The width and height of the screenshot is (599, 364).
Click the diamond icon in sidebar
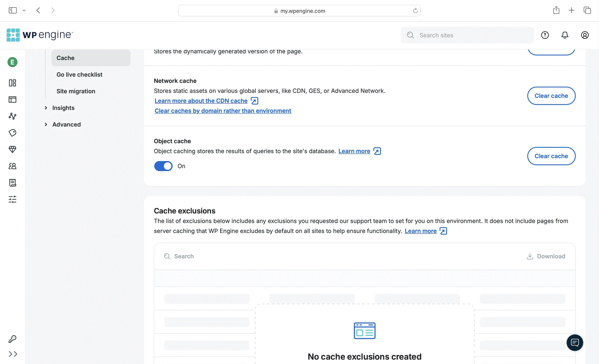click(12, 149)
